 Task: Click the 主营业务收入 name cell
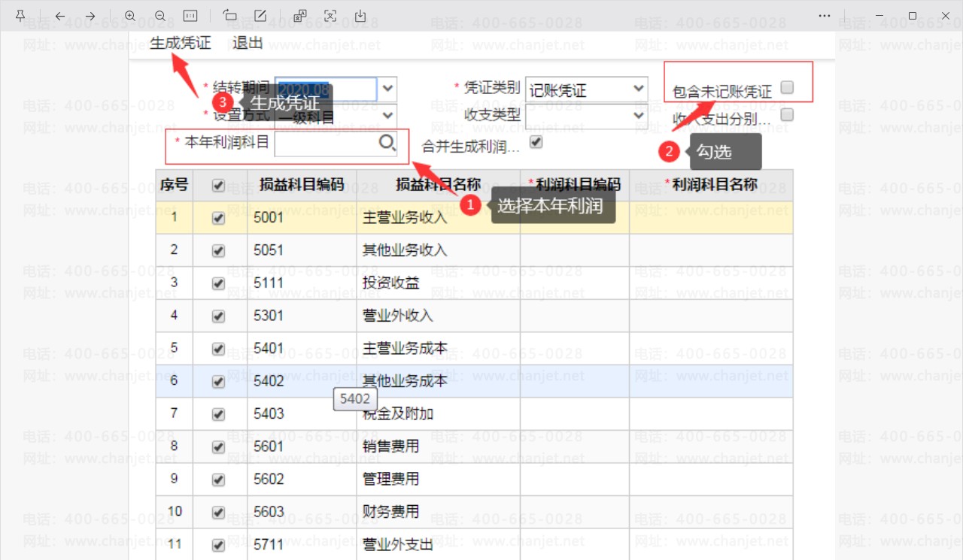439,218
